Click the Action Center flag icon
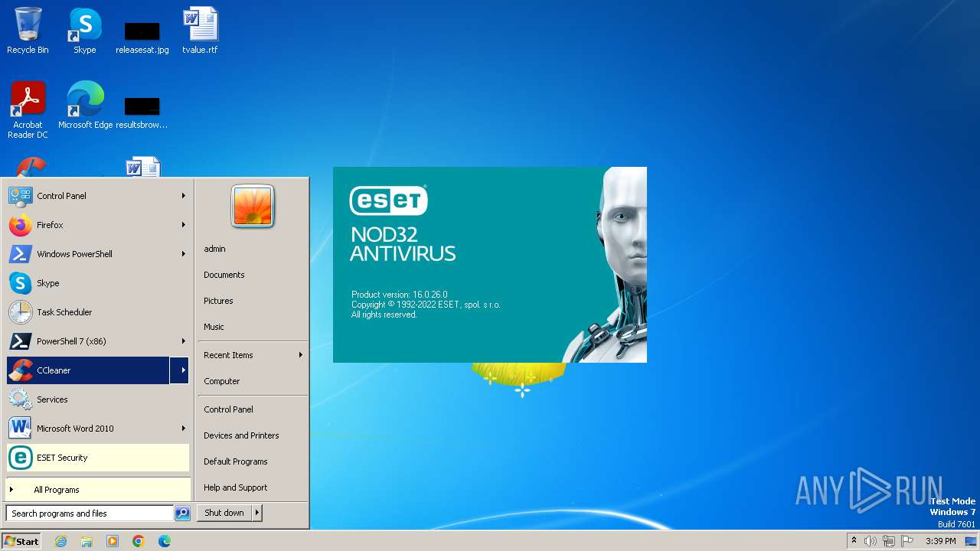980x551 pixels. pyautogui.click(x=907, y=541)
